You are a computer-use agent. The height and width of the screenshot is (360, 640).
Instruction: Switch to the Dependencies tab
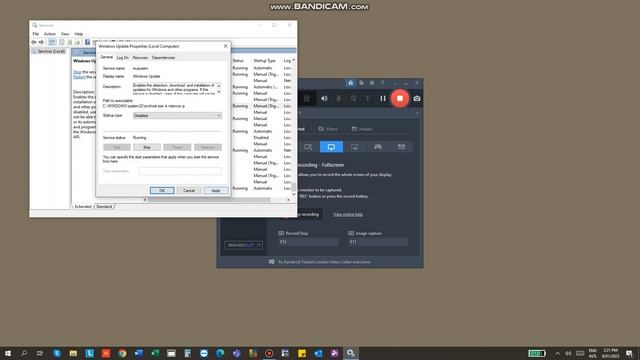point(163,58)
